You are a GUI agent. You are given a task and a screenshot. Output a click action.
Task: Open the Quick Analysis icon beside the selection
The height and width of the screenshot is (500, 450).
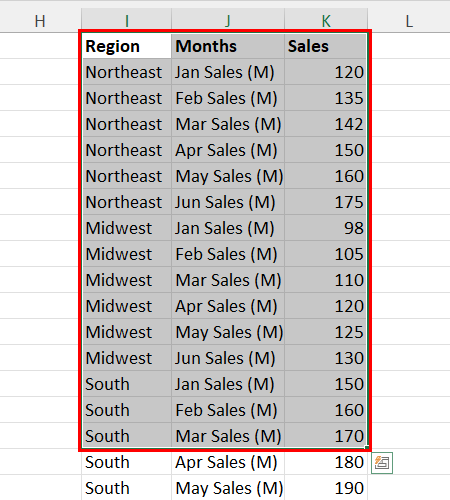pos(382,463)
